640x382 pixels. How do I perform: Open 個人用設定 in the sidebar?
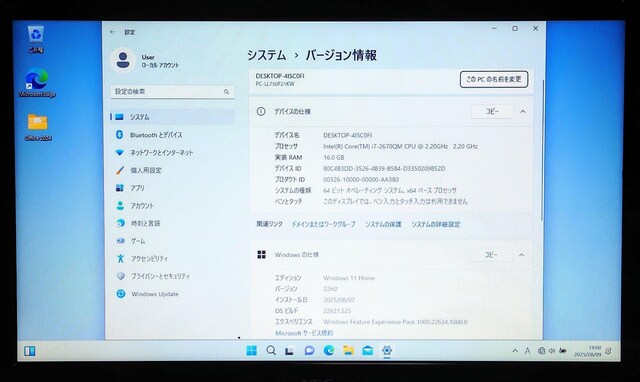click(x=172, y=170)
